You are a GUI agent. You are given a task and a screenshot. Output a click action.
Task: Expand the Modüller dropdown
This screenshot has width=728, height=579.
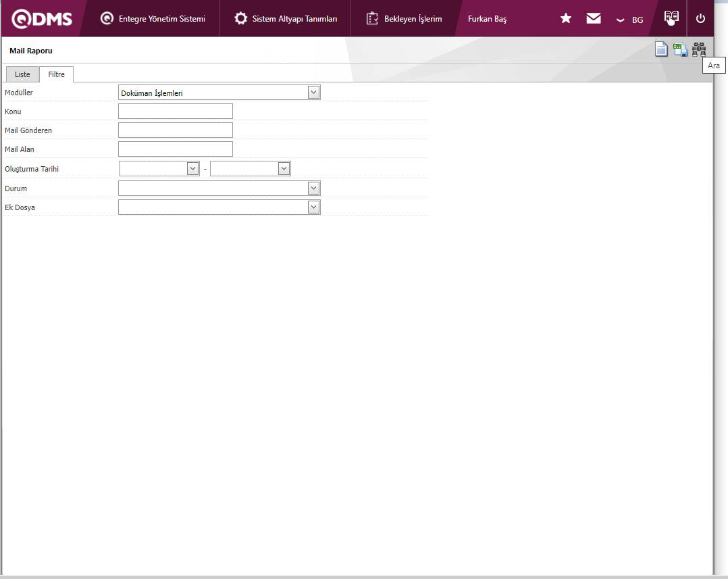[313, 93]
